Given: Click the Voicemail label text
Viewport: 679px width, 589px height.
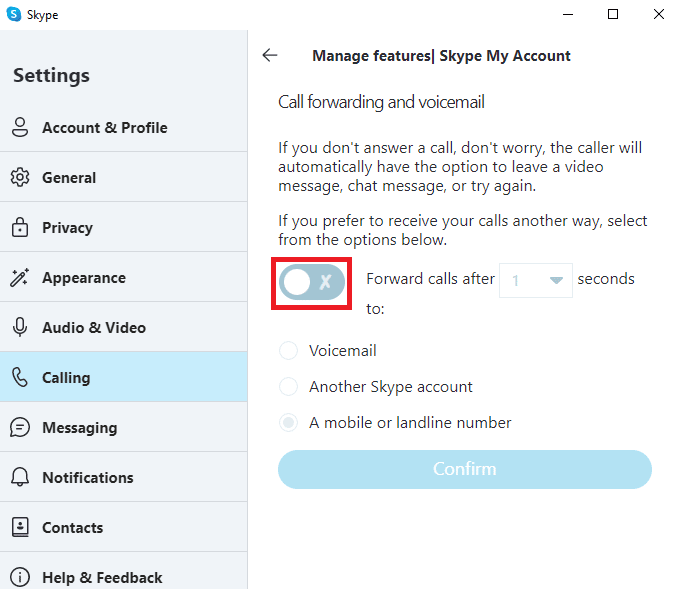Looking at the screenshot, I should coord(343,350).
